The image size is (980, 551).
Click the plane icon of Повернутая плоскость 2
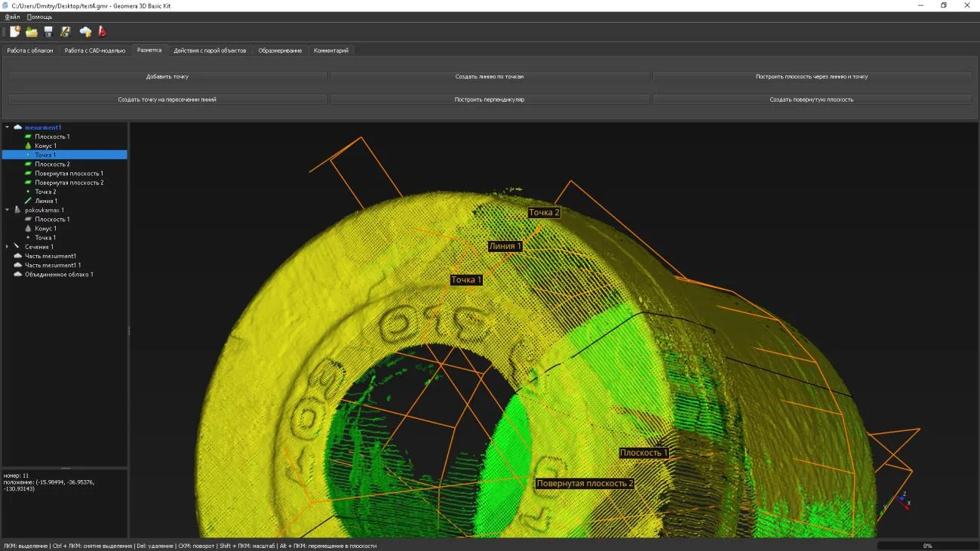tap(29, 183)
